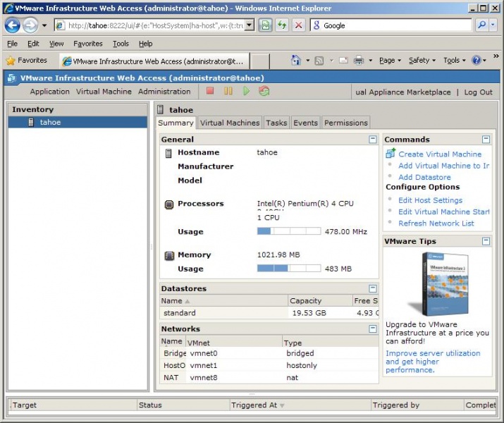This screenshot has width=504, height=423.
Task: Switch to the Virtual Machines tab
Action: coord(230,123)
